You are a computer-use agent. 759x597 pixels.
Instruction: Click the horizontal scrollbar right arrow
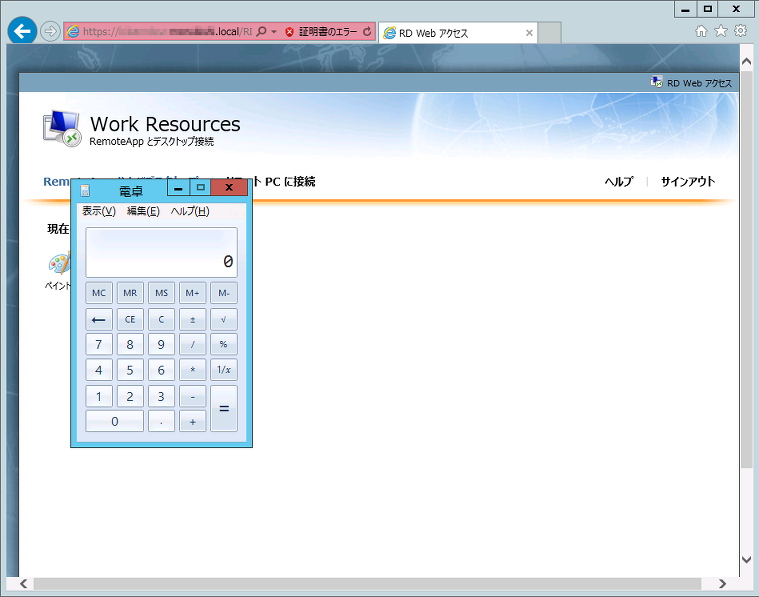(722, 583)
